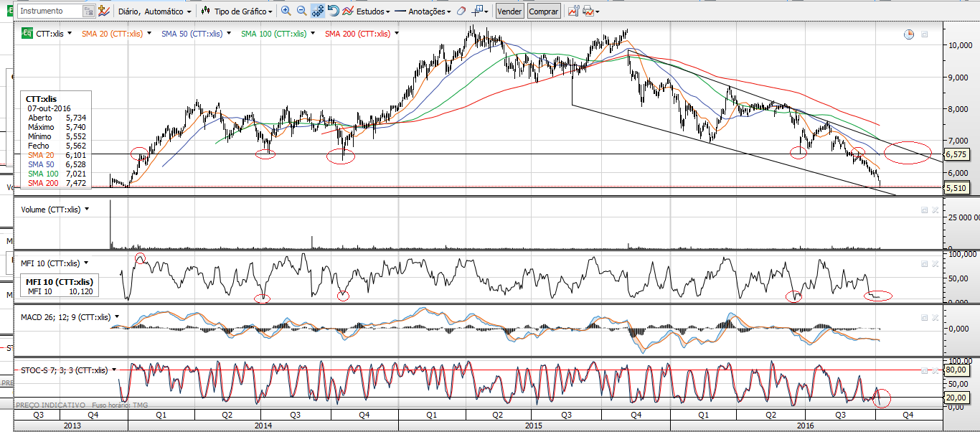980x432 pixels.
Task: Click the Anotações line icon
Action: (400, 11)
